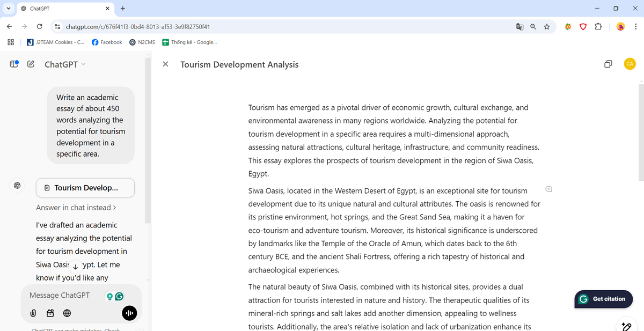Click the paperclip attach file icon

(x=33, y=313)
